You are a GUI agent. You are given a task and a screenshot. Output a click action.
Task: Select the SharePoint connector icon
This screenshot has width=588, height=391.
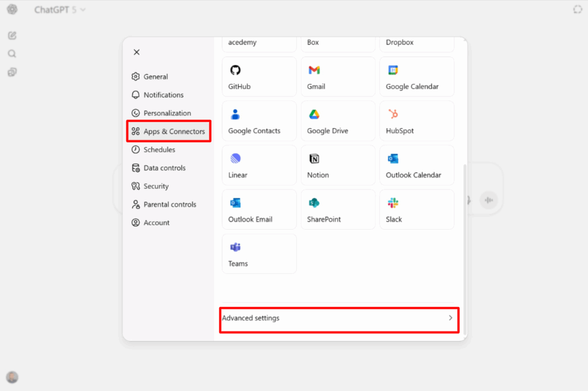tap(314, 203)
